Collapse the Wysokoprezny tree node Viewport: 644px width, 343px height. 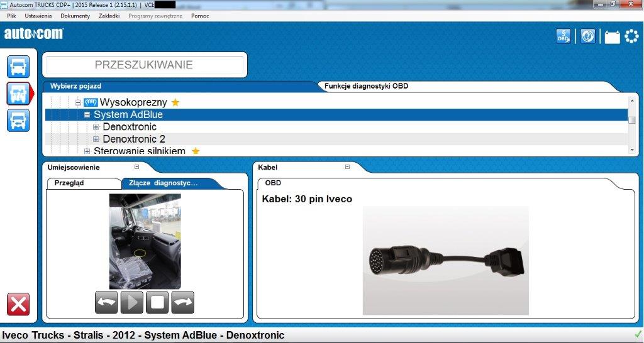[78, 102]
